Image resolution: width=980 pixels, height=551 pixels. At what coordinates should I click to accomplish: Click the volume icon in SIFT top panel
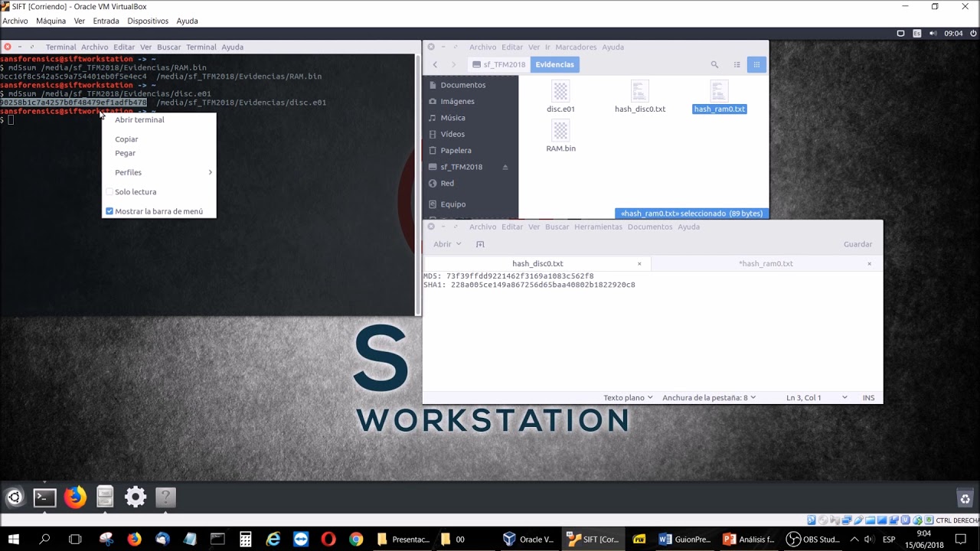tap(933, 34)
